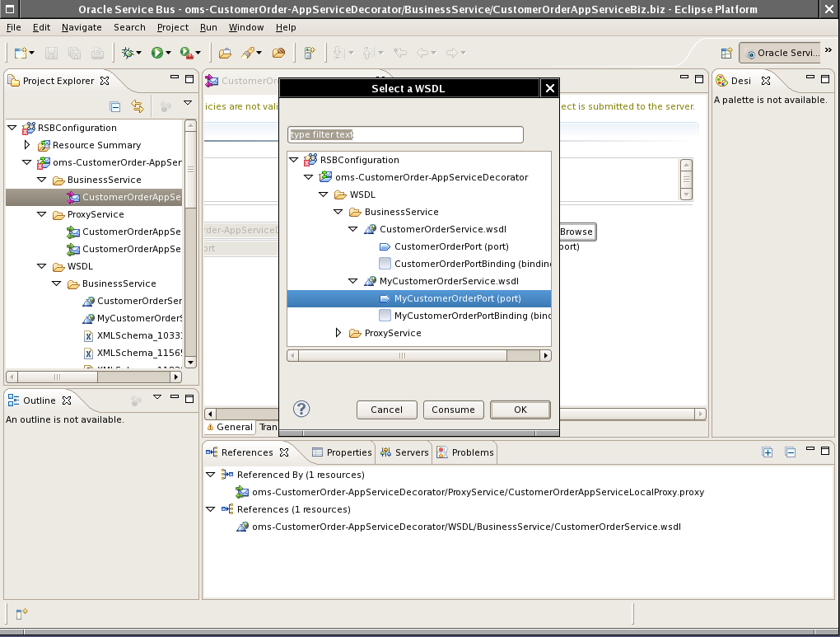Collapse Referenced By node
The height and width of the screenshot is (637, 840).
[x=211, y=475]
